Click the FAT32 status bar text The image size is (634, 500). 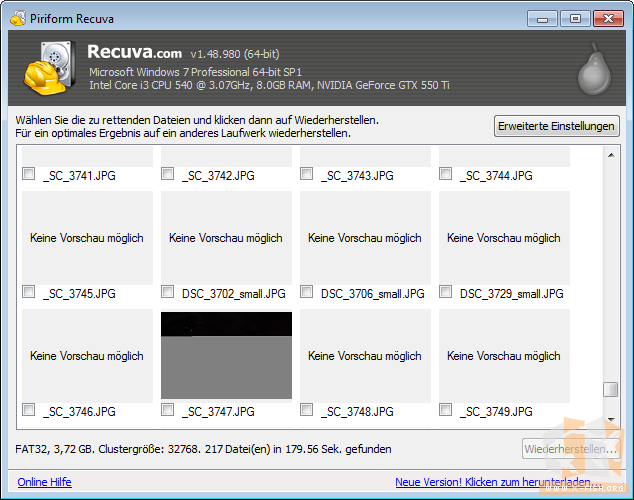[x=203, y=449]
